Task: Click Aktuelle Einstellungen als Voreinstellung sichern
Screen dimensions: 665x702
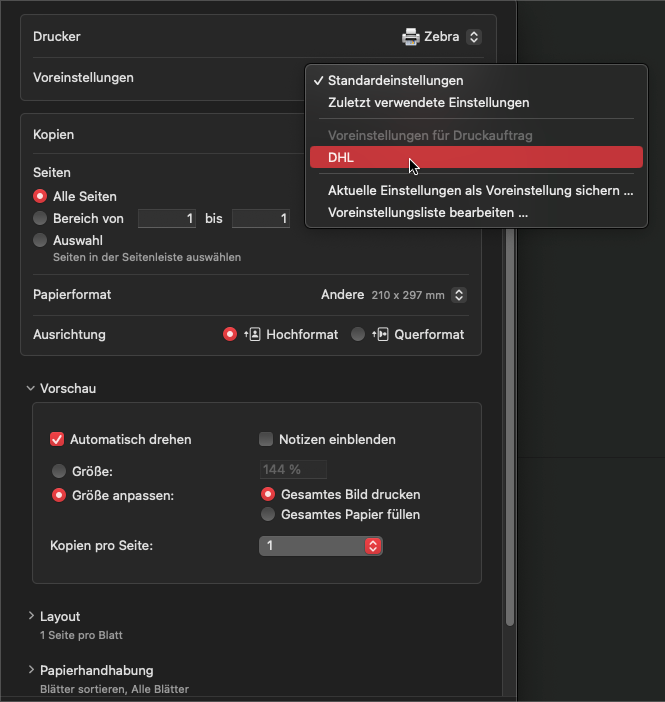Action: click(480, 190)
